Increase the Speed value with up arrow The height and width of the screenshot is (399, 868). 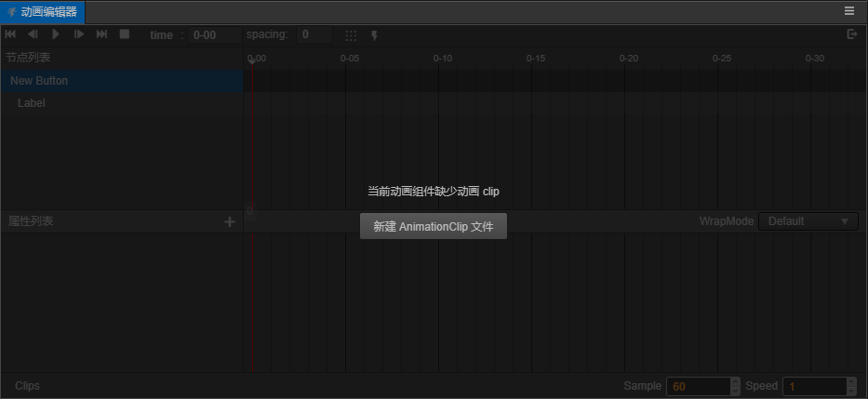pos(851,381)
